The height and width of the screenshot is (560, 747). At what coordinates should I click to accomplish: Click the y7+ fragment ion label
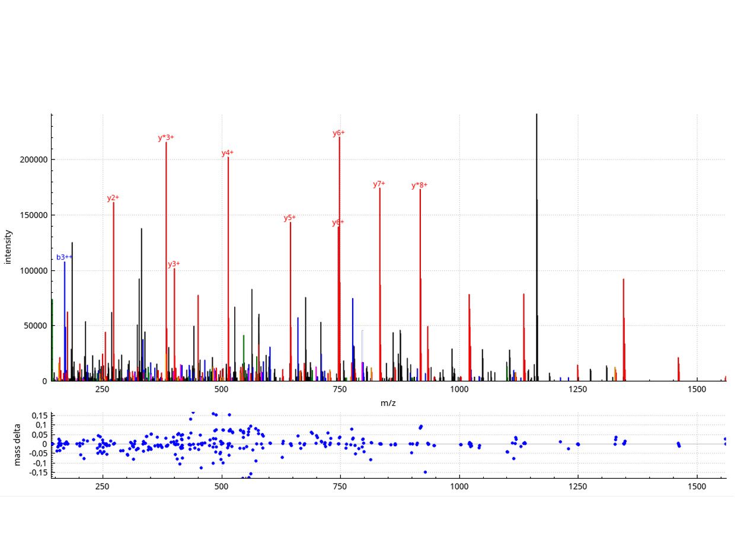(x=379, y=184)
